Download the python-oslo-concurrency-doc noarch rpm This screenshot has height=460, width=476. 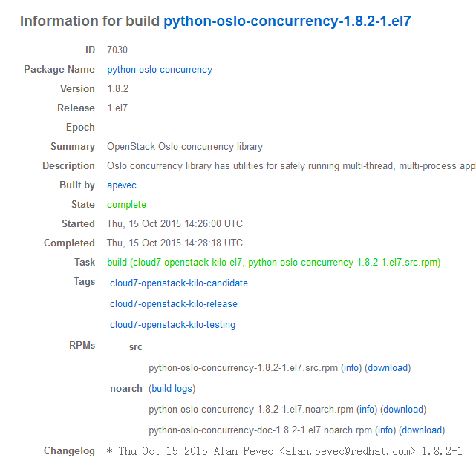pyautogui.click(x=422, y=430)
